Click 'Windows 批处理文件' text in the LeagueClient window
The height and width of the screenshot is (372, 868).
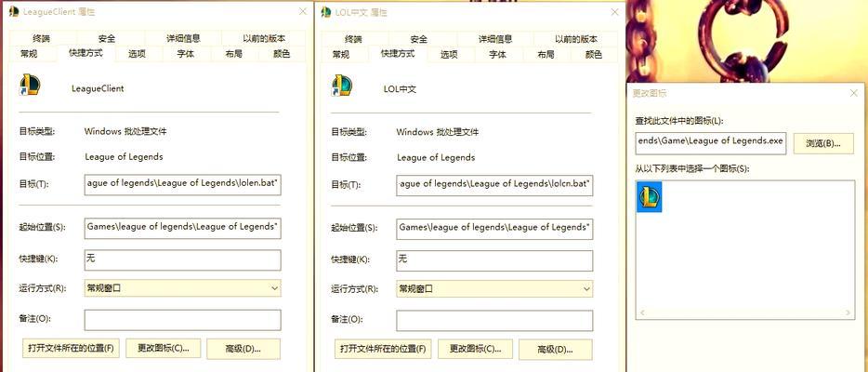pos(125,132)
